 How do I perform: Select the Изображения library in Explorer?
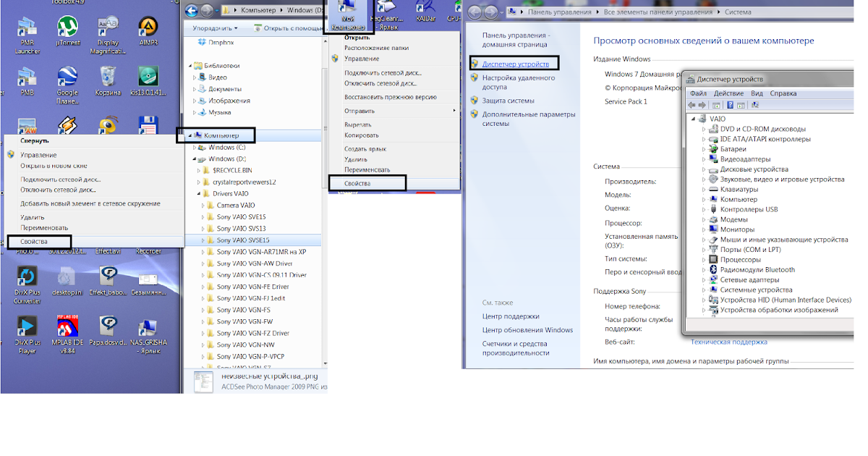pyautogui.click(x=229, y=101)
